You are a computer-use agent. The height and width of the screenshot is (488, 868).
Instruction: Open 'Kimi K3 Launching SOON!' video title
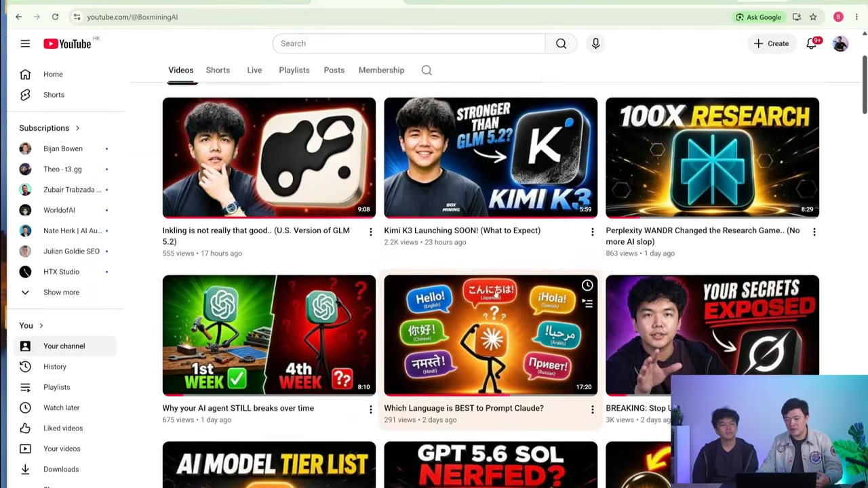click(462, 230)
